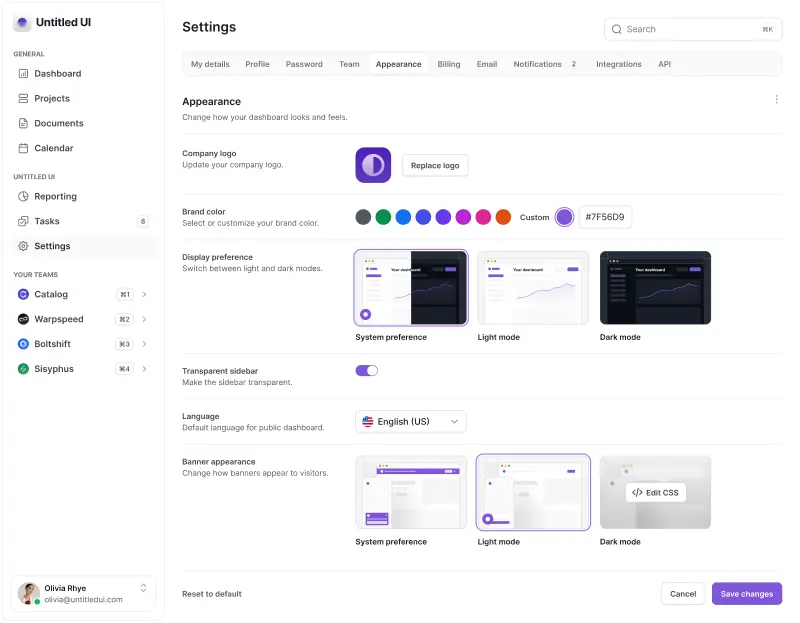800x623 pixels.
Task: Pick the orange brand color swatch
Action: (503, 216)
